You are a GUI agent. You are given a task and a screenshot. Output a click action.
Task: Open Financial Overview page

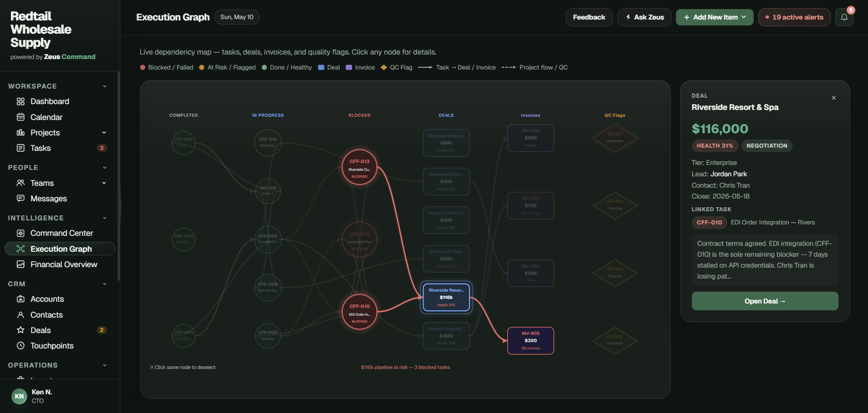click(x=59, y=264)
